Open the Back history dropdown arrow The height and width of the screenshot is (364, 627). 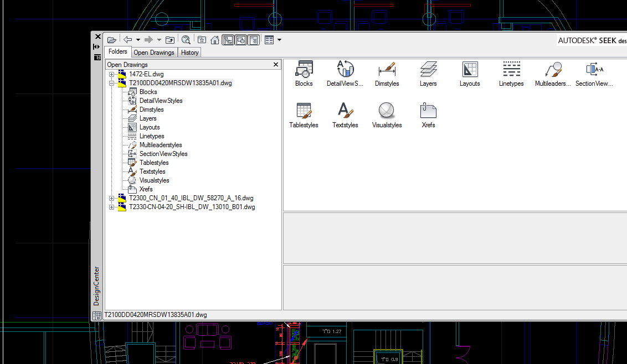pos(138,40)
